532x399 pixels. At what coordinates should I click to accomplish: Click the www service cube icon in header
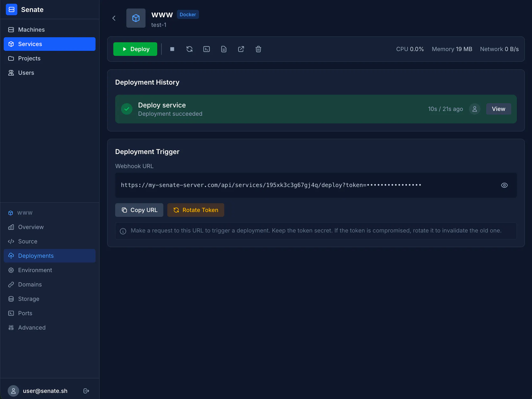[x=136, y=18]
